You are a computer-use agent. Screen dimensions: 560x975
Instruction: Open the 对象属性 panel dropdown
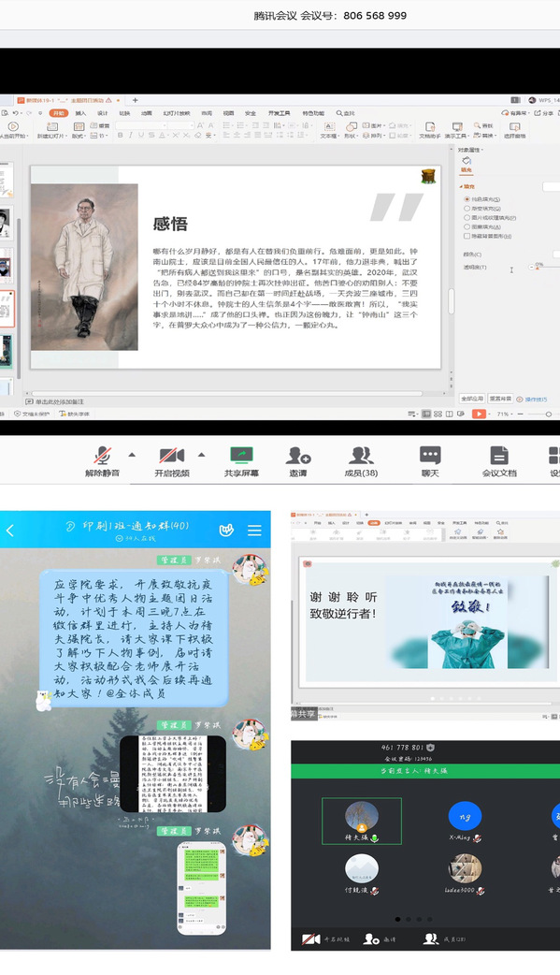(x=470, y=150)
